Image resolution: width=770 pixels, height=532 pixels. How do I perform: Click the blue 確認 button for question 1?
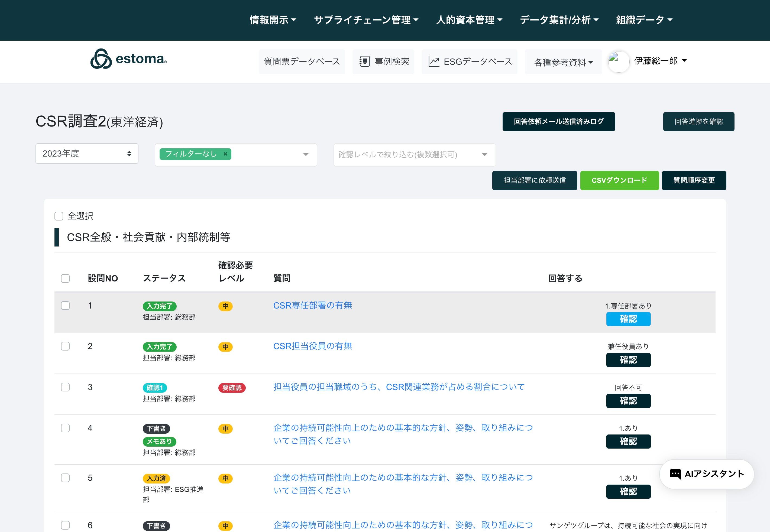point(628,319)
